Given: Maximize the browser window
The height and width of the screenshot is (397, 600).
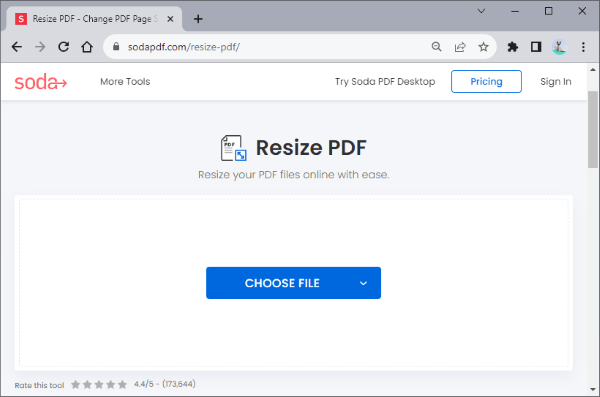Looking at the screenshot, I should (x=548, y=11).
